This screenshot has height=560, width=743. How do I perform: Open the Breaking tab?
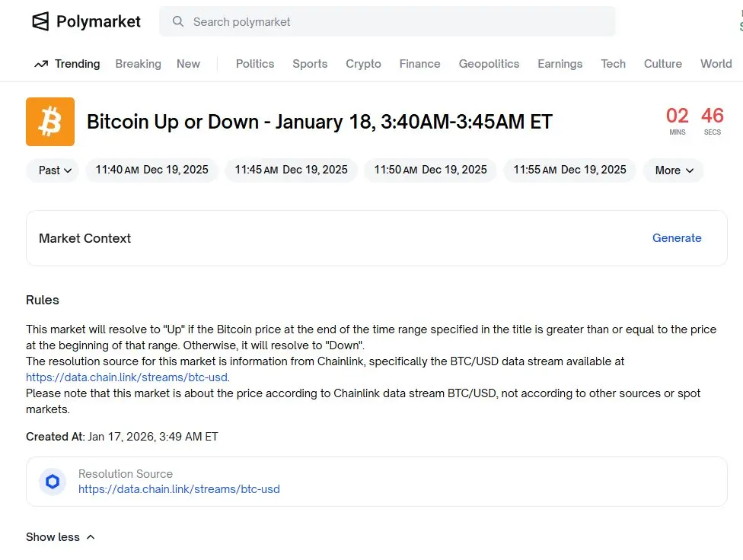138,64
